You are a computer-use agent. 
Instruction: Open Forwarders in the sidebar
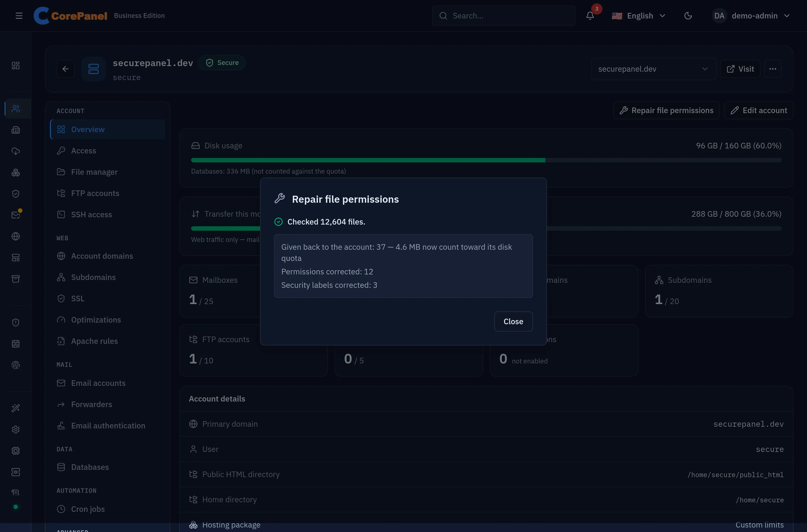[108, 404]
